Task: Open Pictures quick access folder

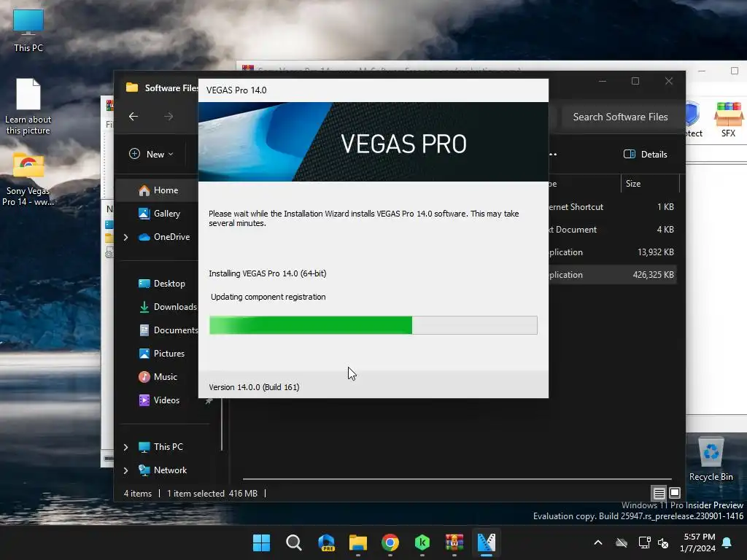Action: point(161,354)
